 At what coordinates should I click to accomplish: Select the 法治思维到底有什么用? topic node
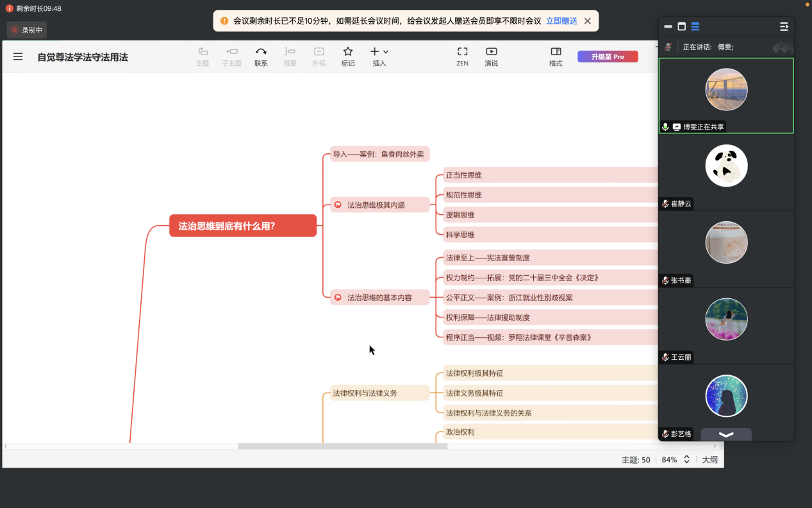pyautogui.click(x=243, y=226)
